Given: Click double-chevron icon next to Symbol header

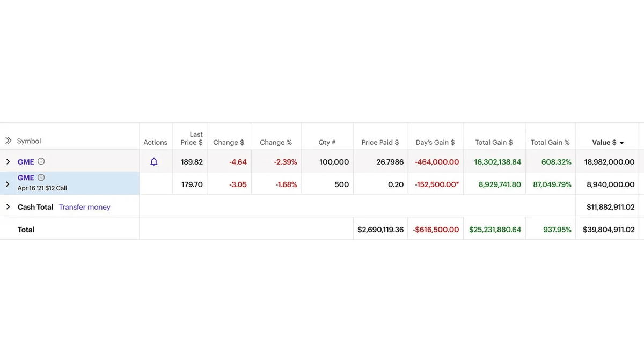Looking at the screenshot, I should pos(8,141).
